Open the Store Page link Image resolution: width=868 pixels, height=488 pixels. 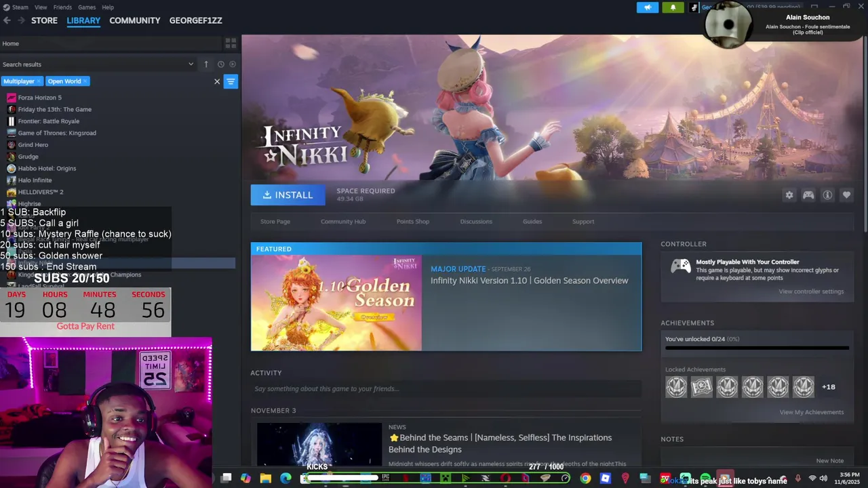pos(275,222)
